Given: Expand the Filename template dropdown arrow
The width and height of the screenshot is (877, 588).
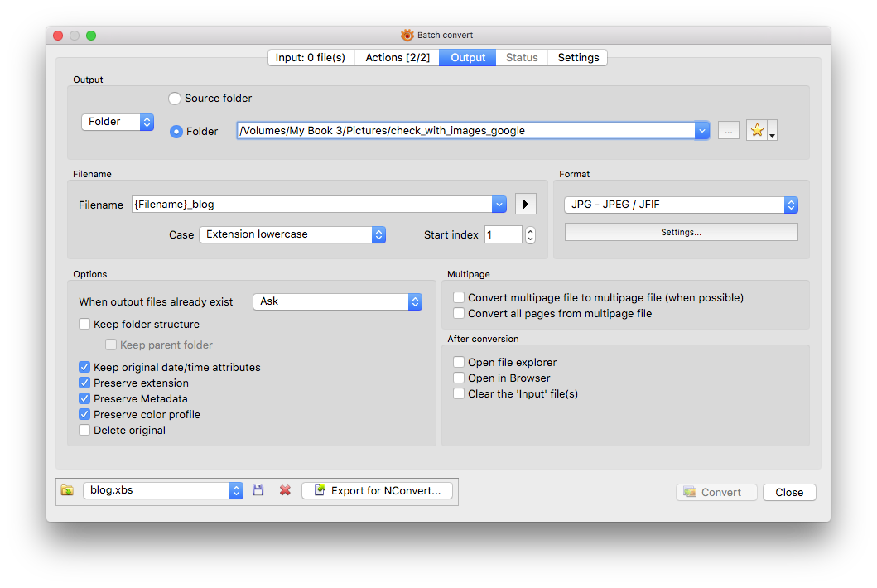Looking at the screenshot, I should (x=499, y=205).
